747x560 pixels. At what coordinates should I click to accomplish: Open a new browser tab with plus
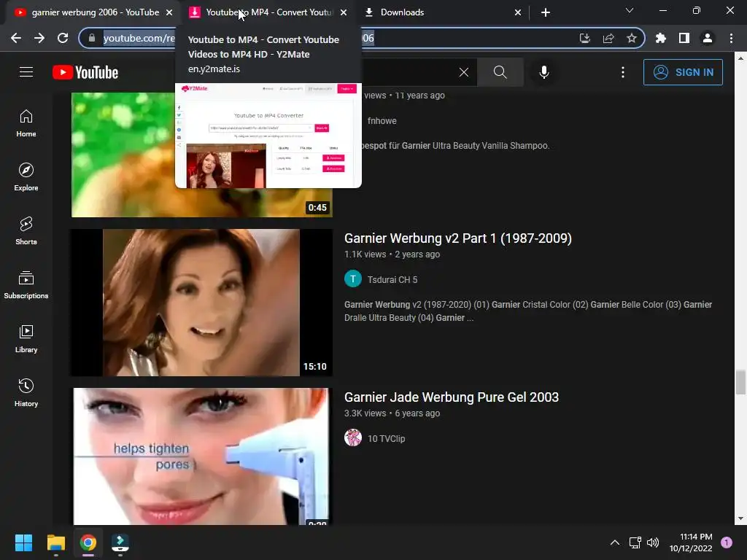(x=546, y=12)
